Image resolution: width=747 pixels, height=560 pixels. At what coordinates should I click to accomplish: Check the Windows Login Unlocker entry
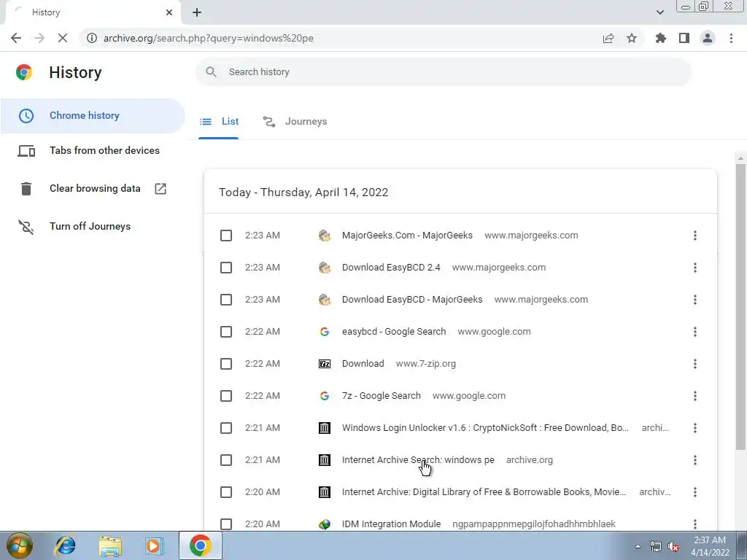226,428
